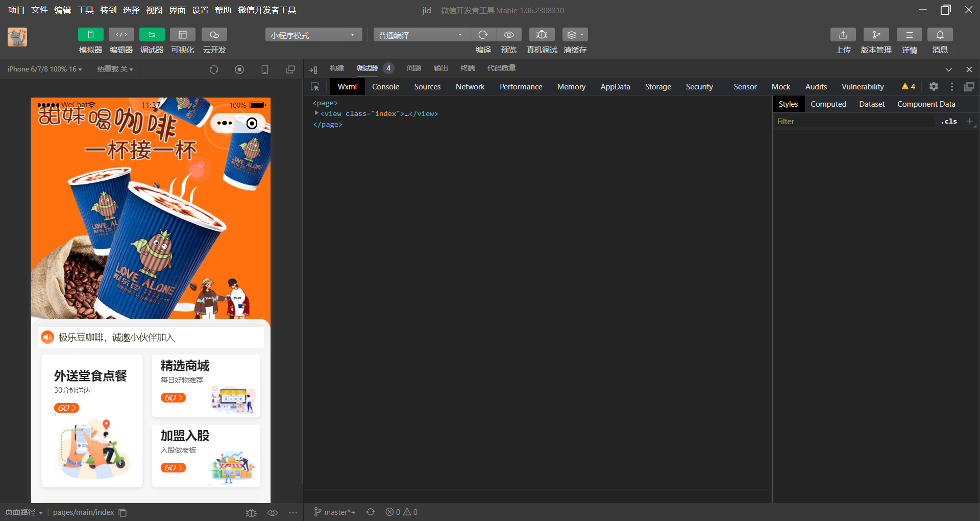Open the 页面路径 page path dropdown

point(24,512)
